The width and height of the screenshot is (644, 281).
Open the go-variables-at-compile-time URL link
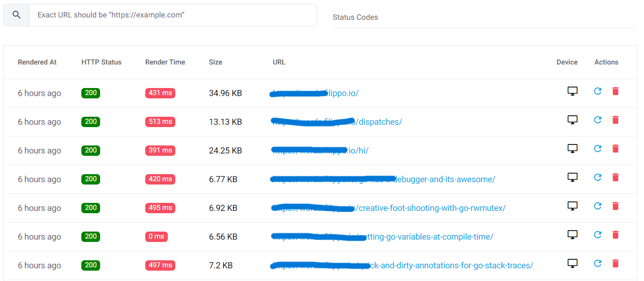coord(428,237)
